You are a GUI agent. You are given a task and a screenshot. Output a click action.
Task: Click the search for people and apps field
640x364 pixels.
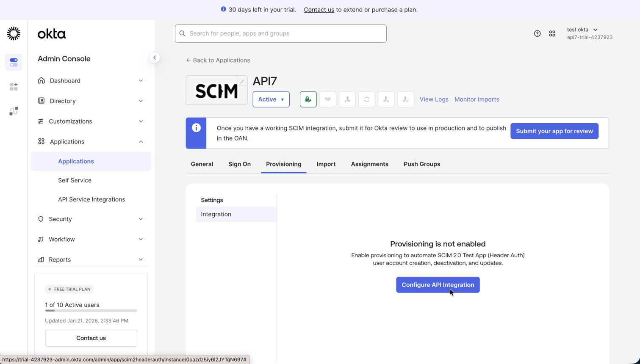[x=280, y=33]
